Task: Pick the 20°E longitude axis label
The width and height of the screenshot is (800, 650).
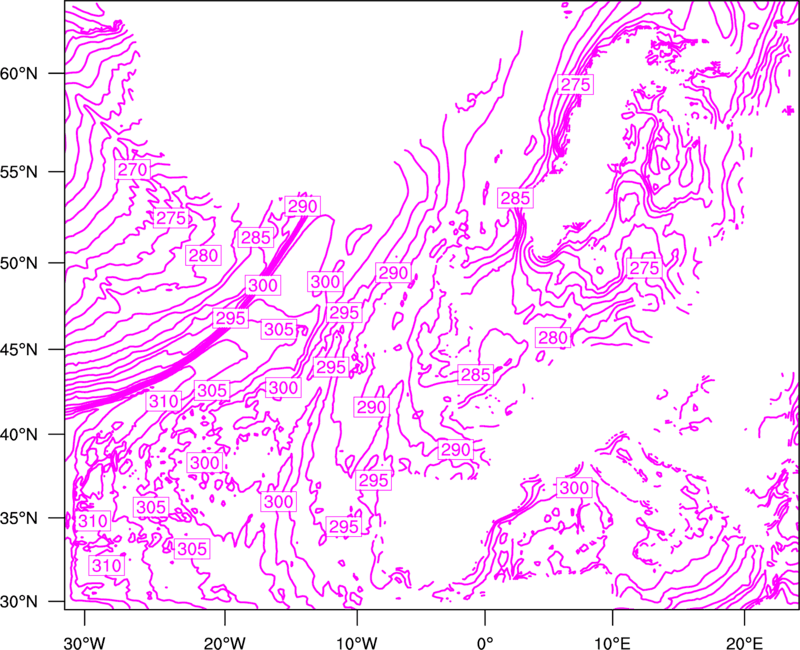Action: 744,643
